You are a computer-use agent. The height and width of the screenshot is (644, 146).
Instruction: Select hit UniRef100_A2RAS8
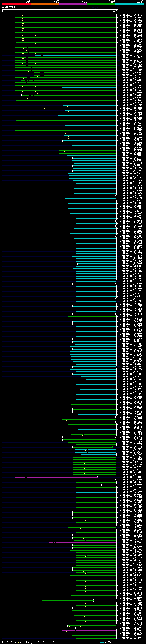point(131,248)
